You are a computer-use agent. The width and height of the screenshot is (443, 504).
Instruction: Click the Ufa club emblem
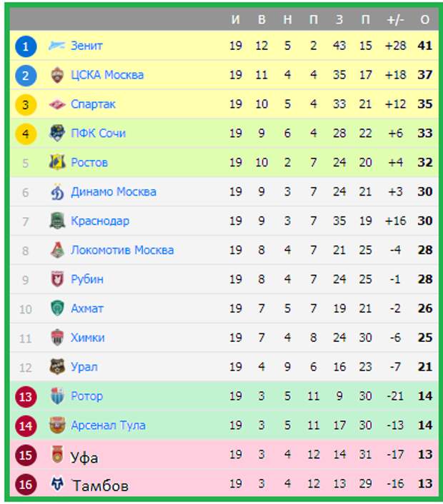[x=57, y=455]
